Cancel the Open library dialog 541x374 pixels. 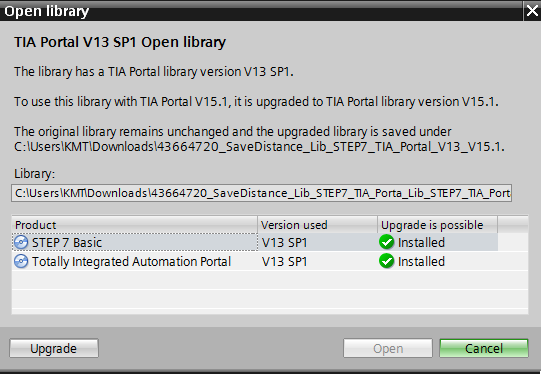point(484,348)
